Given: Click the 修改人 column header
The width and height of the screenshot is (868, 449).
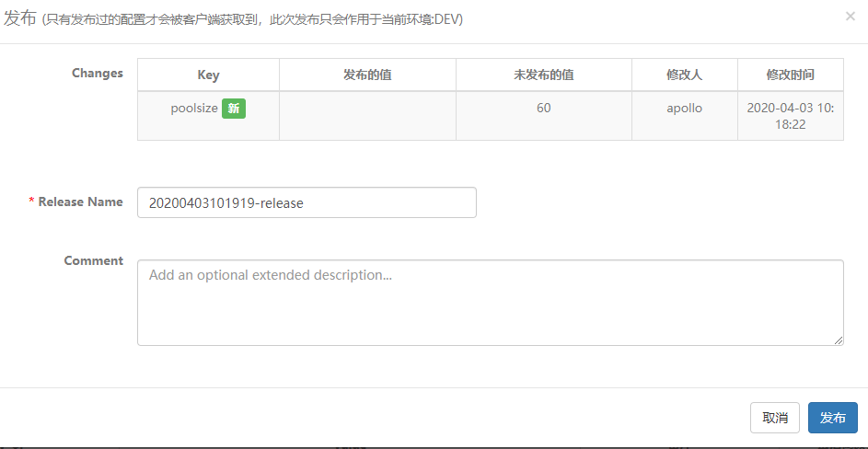Looking at the screenshot, I should coord(684,75).
